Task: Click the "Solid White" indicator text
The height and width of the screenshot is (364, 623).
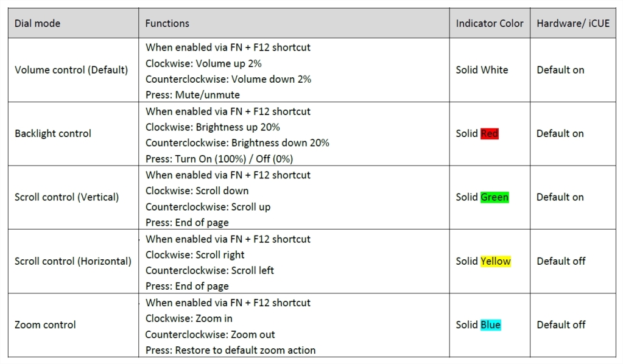Action: tap(482, 70)
